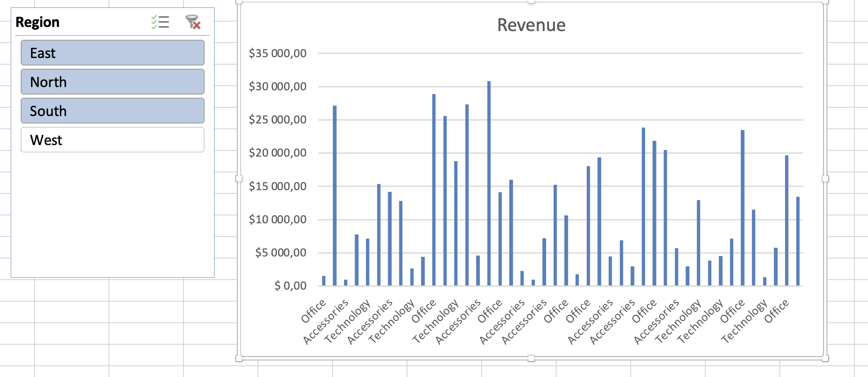Click the leftmost Office category axis label
The height and width of the screenshot is (377, 868).
pos(313,311)
